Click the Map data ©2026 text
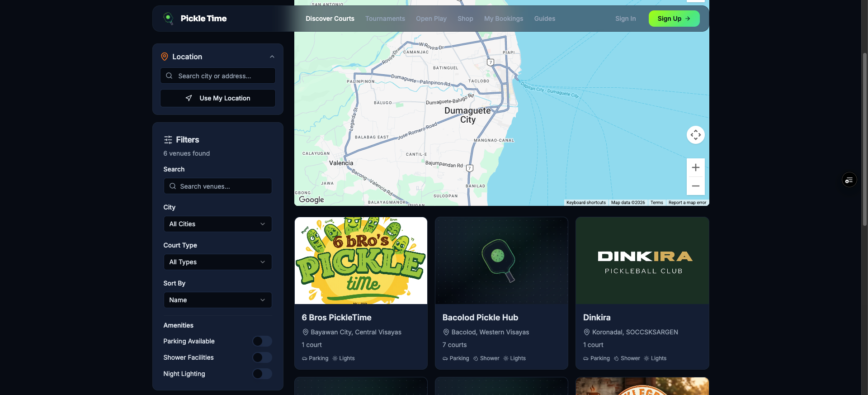Screen dimensions: 868x395 pos(628,203)
